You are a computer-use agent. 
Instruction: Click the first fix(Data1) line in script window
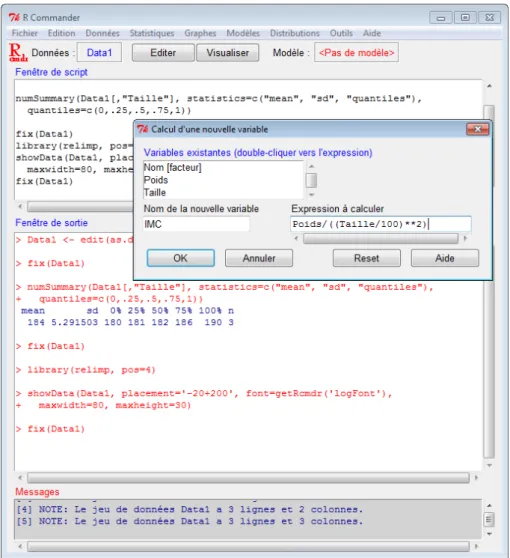pyautogui.click(x=44, y=134)
